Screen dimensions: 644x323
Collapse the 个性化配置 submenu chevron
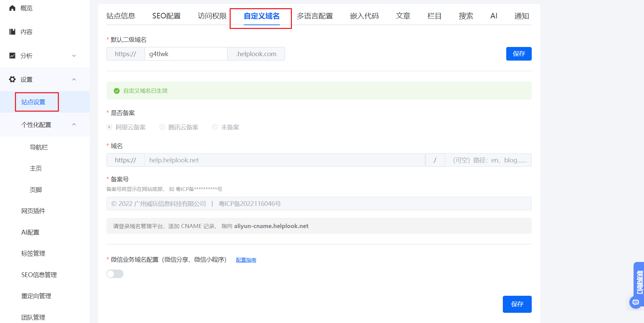pos(74,125)
